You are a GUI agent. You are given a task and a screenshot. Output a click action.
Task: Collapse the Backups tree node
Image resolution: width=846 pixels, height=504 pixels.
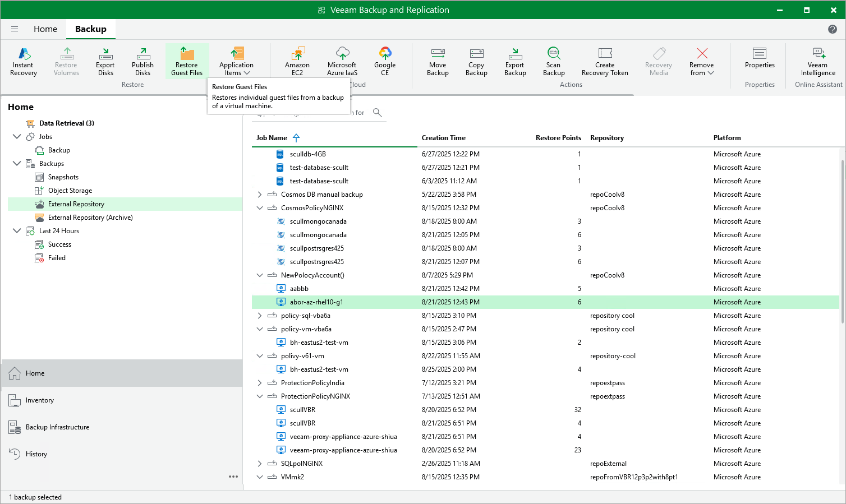(x=17, y=164)
